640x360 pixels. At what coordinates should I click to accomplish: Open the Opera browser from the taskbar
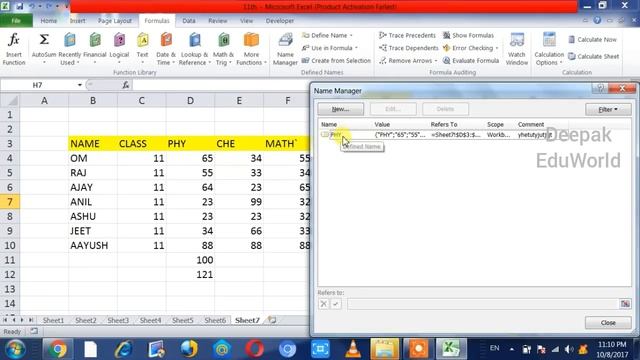pyautogui.click(x=254, y=349)
